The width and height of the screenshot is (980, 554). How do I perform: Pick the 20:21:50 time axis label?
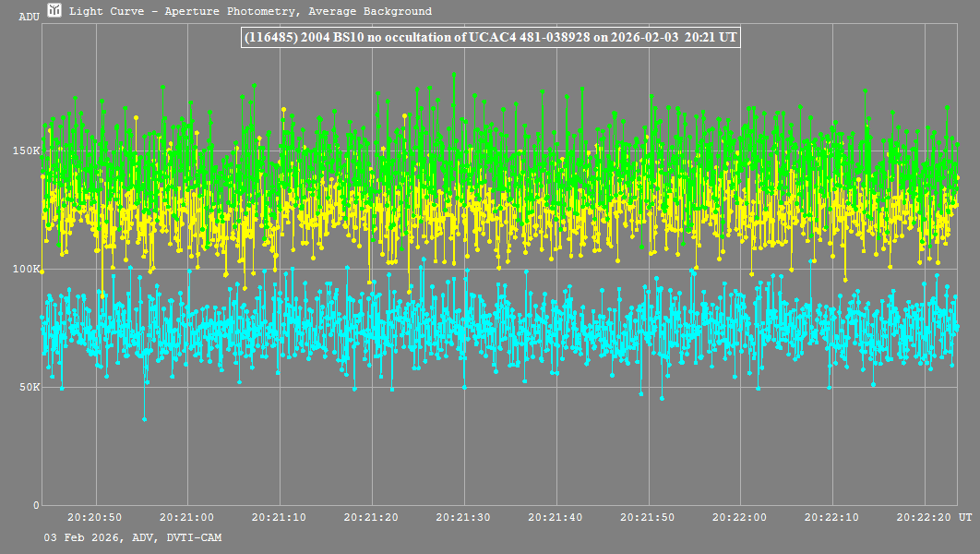[x=650, y=519]
